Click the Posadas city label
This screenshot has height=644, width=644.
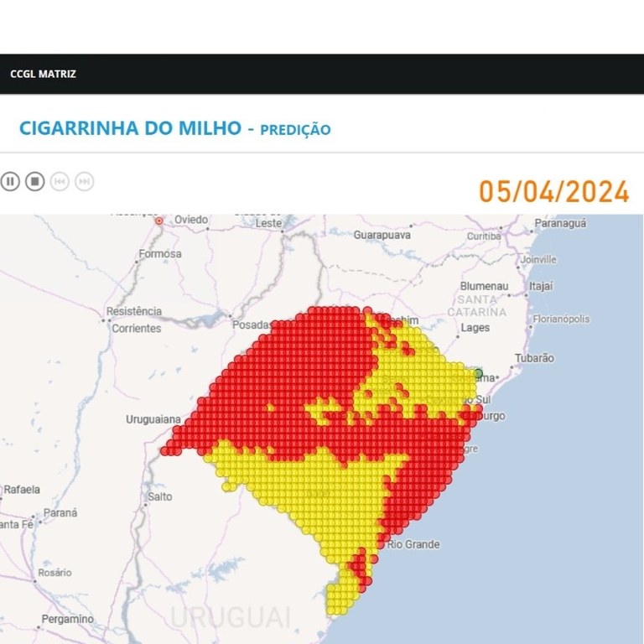[x=252, y=325]
